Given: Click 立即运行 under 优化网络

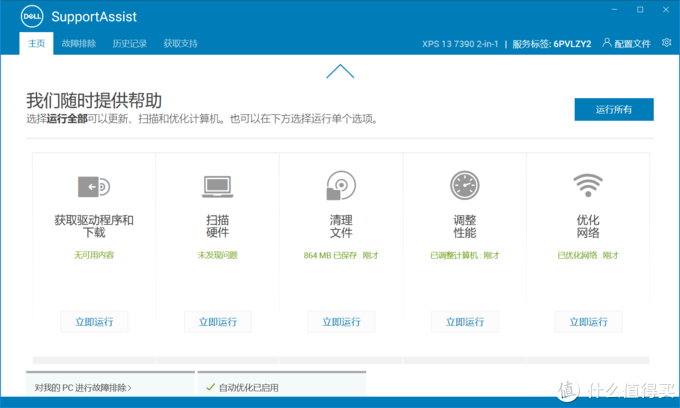Looking at the screenshot, I should (587, 322).
